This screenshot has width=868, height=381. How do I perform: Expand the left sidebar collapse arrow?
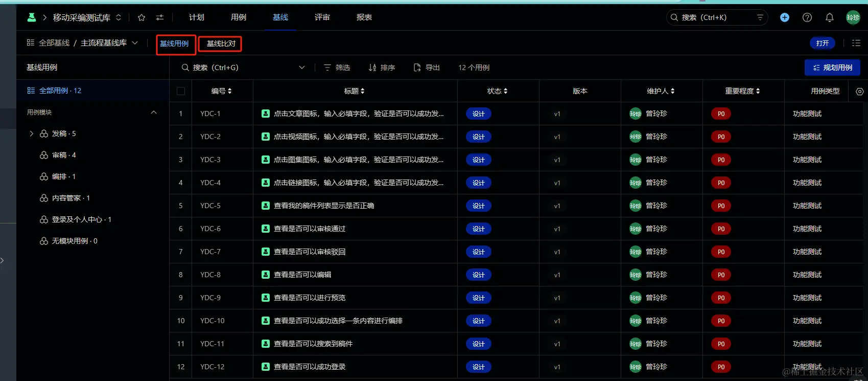pos(3,260)
